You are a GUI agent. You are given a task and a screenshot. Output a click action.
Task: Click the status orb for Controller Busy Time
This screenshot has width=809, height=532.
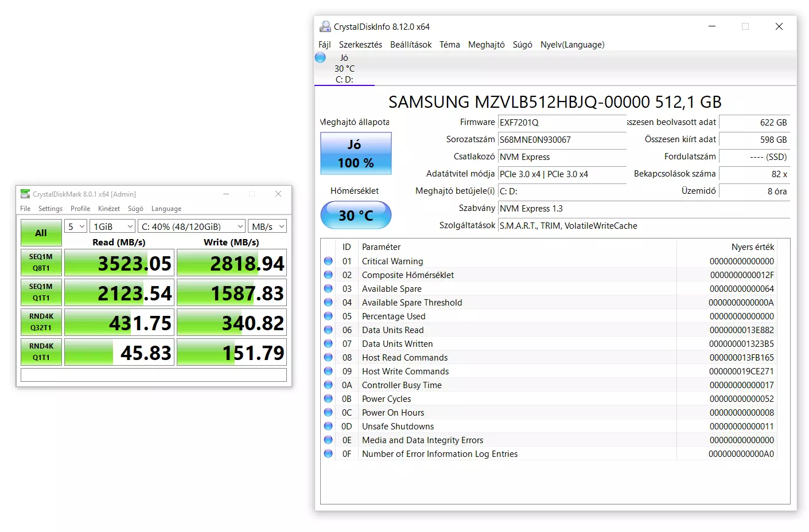pyautogui.click(x=328, y=385)
